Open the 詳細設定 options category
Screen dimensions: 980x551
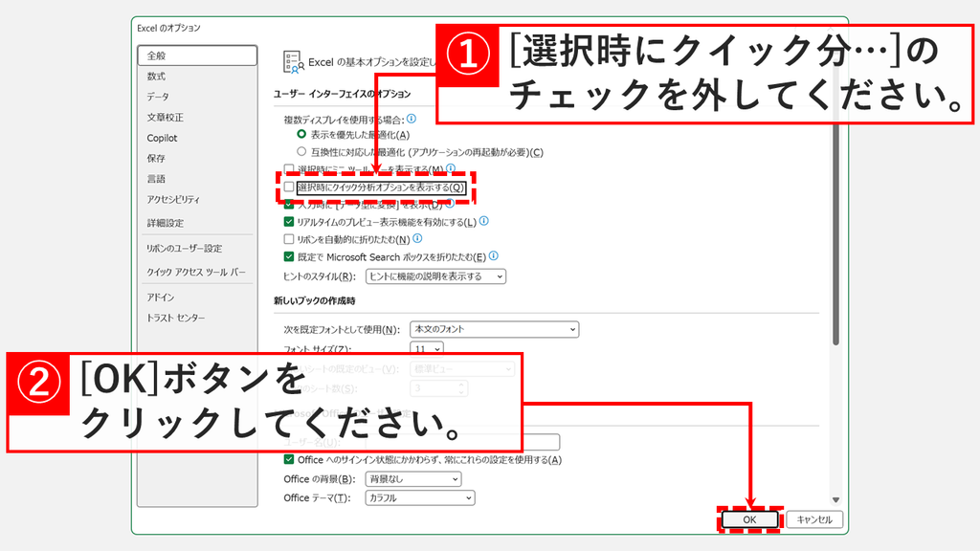point(165,223)
